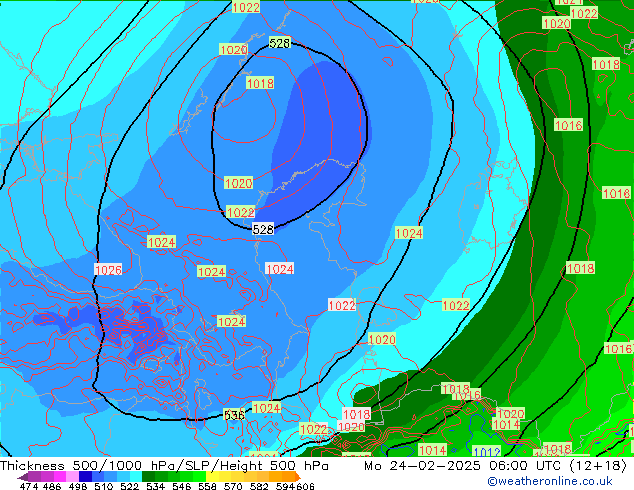The image size is (634, 490).
Task: Click the dark green legend swatch above 534
Action: tap(148, 477)
